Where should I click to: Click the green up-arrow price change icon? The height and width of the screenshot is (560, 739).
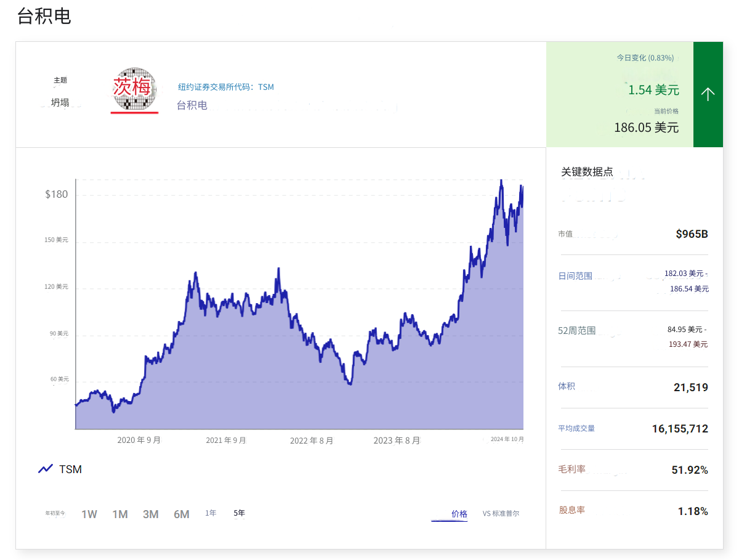tap(708, 94)
